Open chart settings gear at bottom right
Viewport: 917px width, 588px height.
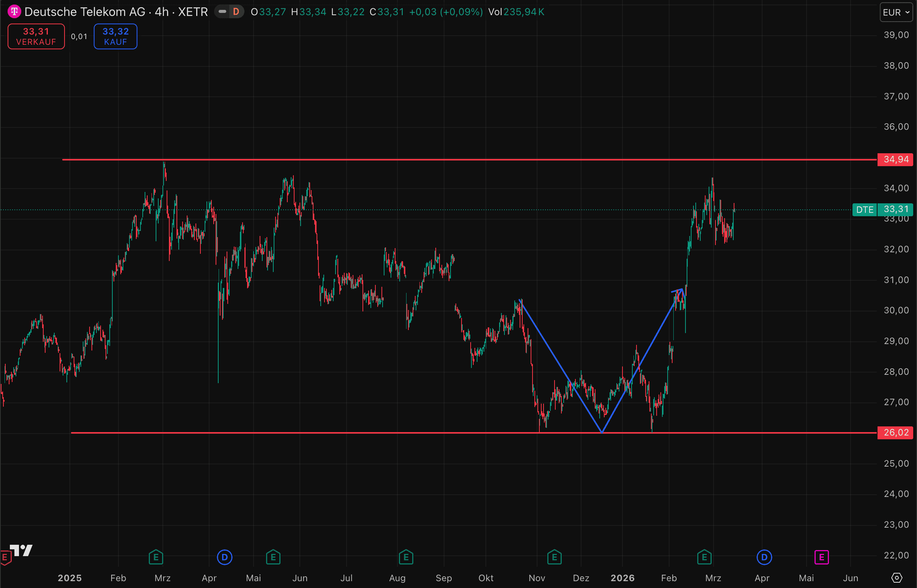coord(897,578)
